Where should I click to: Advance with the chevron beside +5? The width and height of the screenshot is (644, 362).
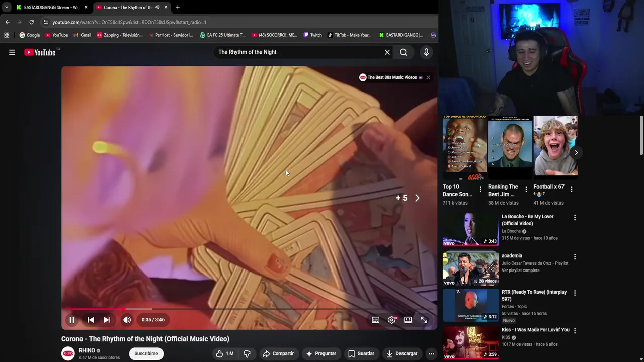point(417,198)
